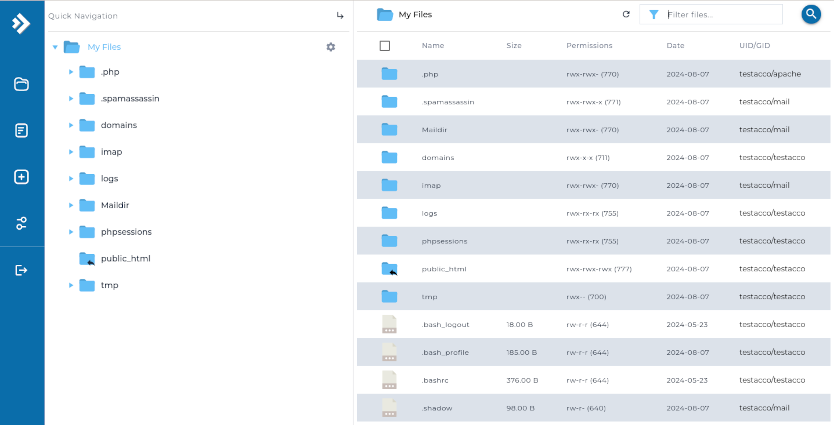This screenshot has width=834, height=425.
Task: Click the document list sidebar icon
Action: pos(21,130)
